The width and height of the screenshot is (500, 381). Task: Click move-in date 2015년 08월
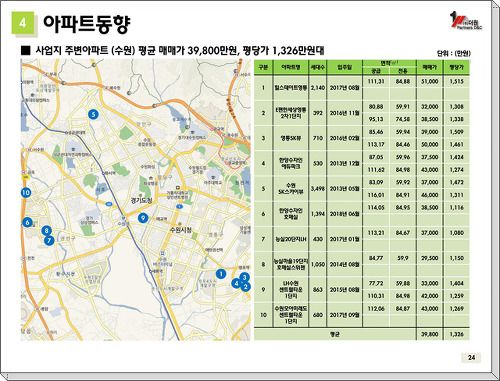[x=345, y=290]
